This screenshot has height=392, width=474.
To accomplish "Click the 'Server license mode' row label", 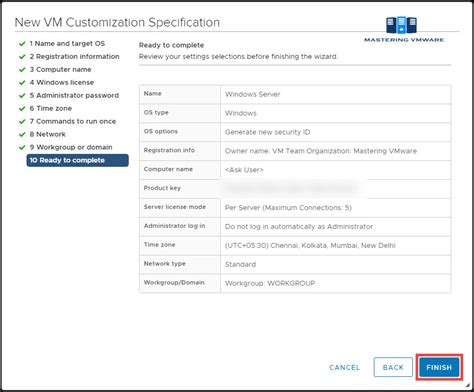I will pyautogui.click(x=175, y=207).
